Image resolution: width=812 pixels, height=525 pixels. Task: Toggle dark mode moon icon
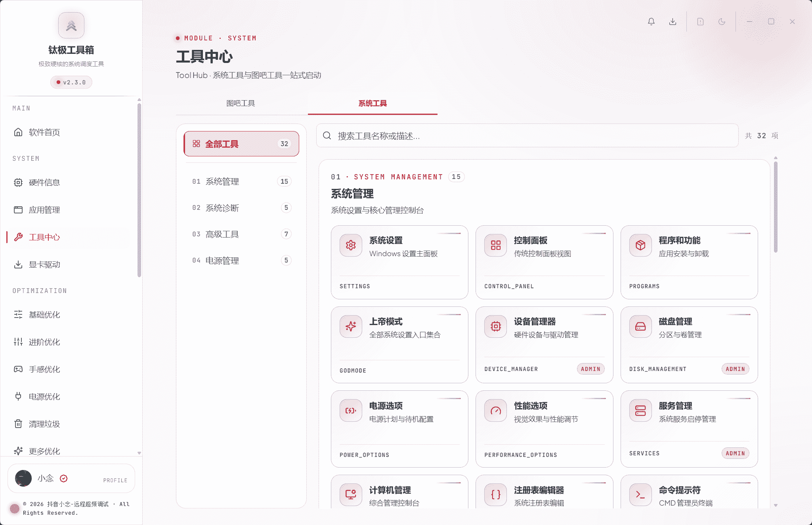722,21
